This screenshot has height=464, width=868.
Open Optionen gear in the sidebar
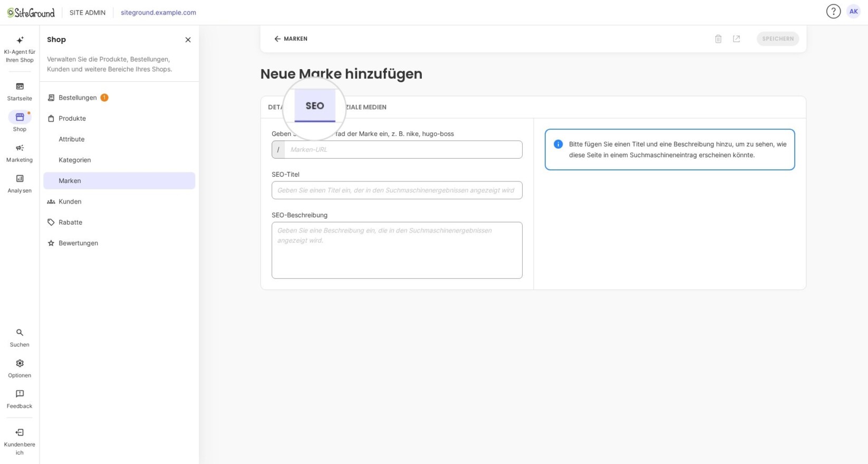tap(20, 363)
